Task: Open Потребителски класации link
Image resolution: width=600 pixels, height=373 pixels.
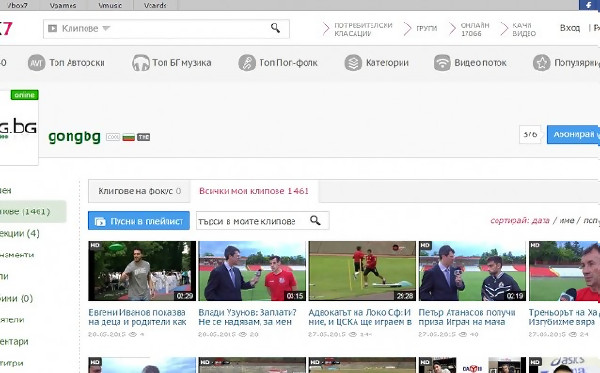Action: (363, 29)
